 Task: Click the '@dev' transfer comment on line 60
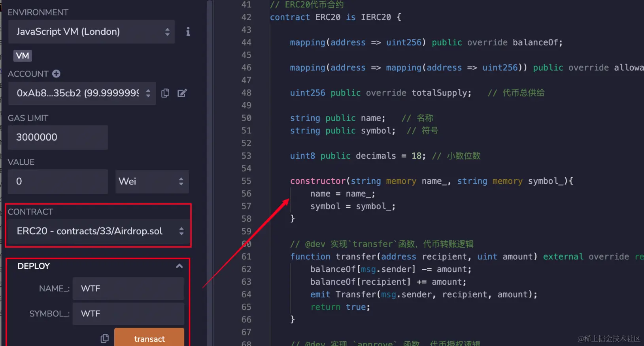coord(382,244)
